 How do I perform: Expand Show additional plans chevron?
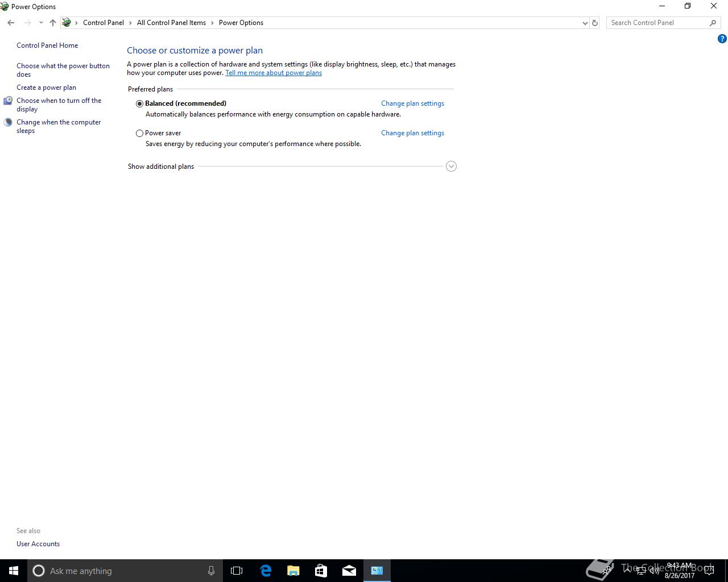coord(451,167)
